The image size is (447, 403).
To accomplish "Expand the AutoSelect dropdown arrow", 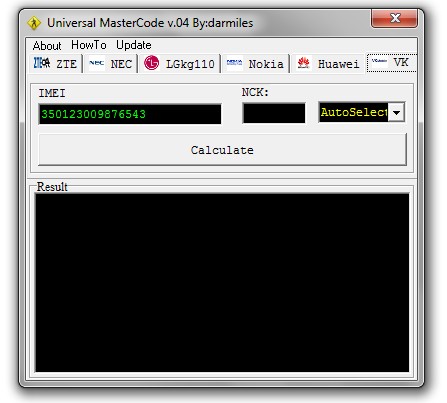I will [x=396, y=112].
